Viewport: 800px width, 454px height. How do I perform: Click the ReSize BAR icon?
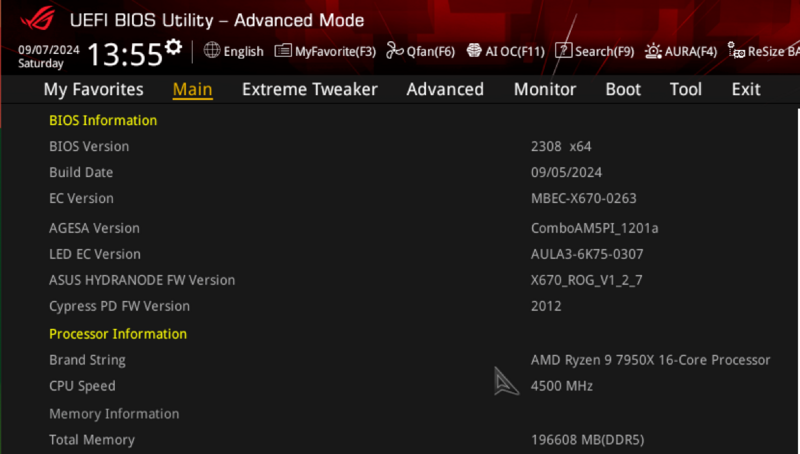coord(736,51)
